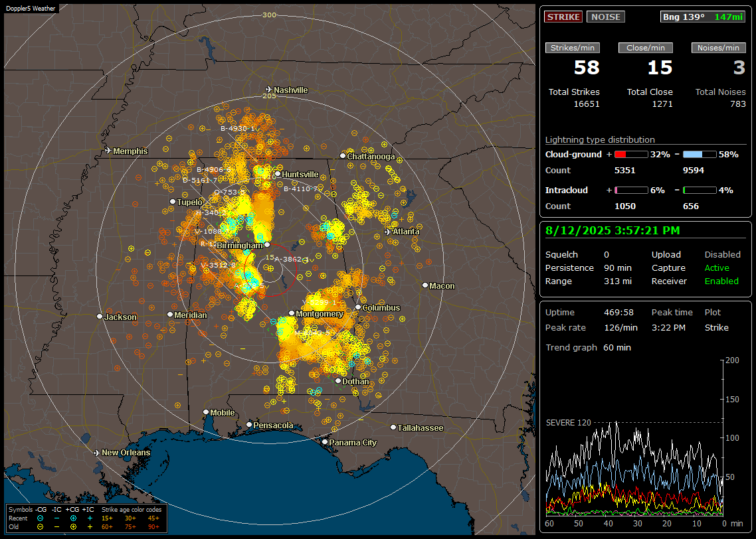Viewport: 756px width, 539px height.
Task: Click the Chattanooga city dot
Action: [x=343, y=155]
